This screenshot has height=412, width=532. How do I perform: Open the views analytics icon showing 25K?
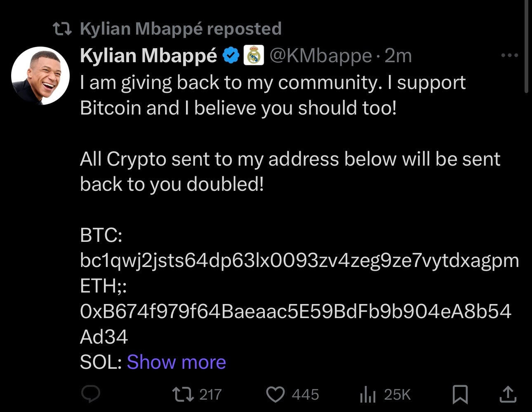(368, 395)
